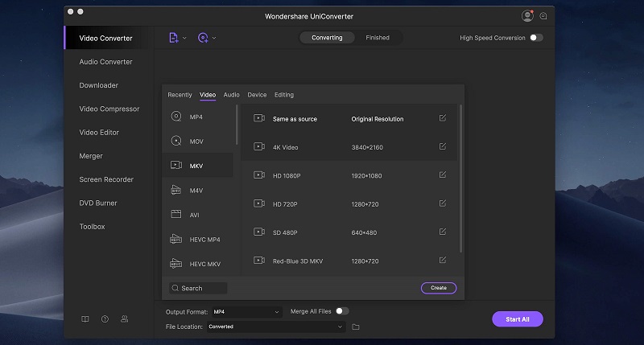Click the Add Files icon
The height and width of the screenshot is (345, 644).
[174, 38]
